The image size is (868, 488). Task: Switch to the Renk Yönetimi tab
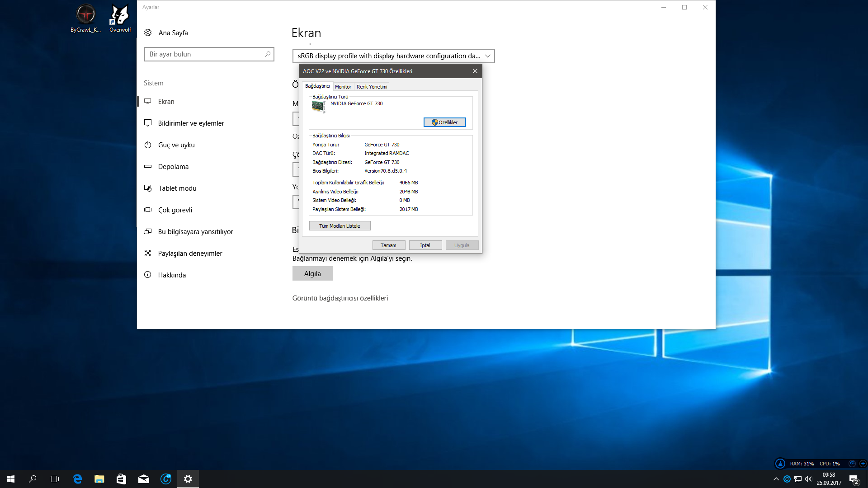(x=372, y=87)
